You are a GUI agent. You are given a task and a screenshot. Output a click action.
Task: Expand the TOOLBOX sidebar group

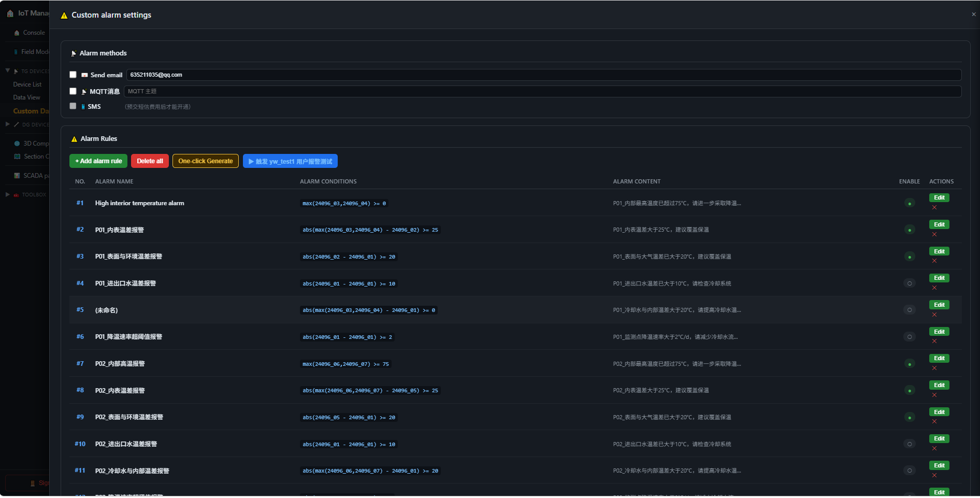[x=8, y=194]
